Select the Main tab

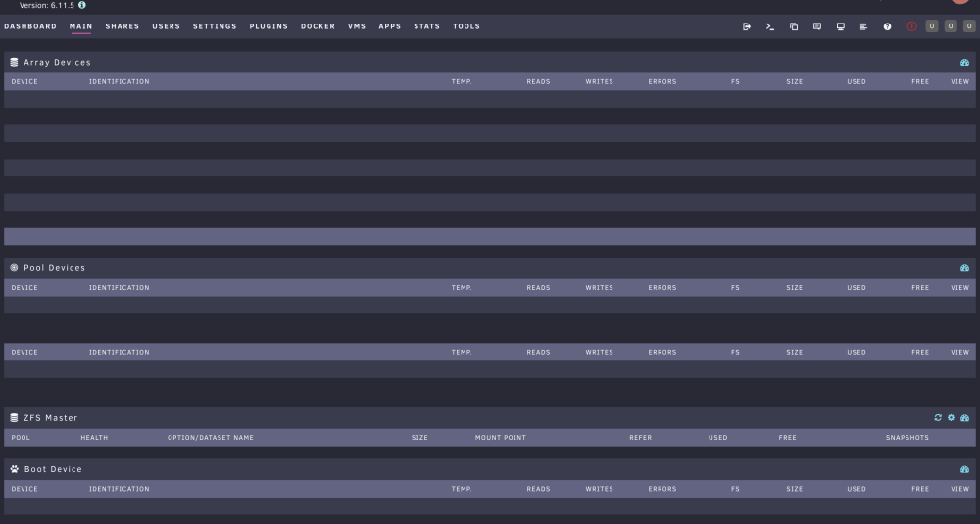(x=80, y=26)
